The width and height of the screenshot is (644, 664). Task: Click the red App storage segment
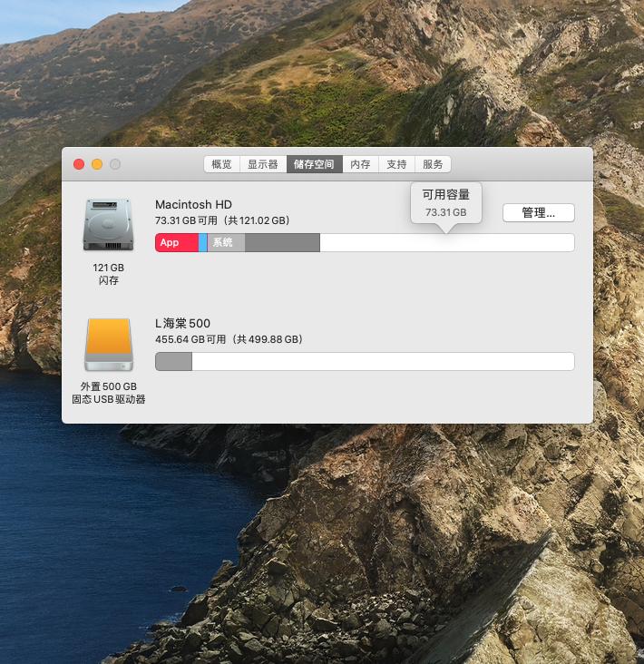coord(177,242)
